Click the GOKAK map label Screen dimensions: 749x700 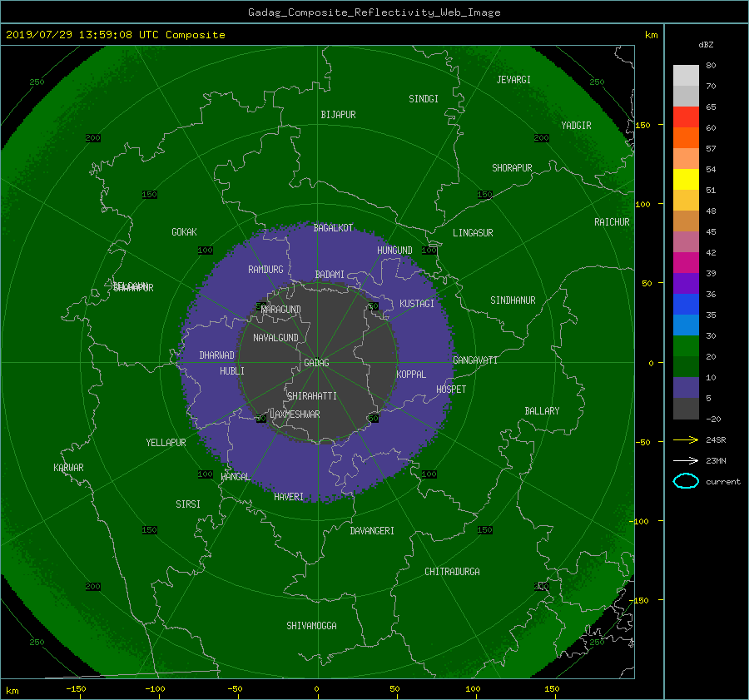[x=184, y=232]
